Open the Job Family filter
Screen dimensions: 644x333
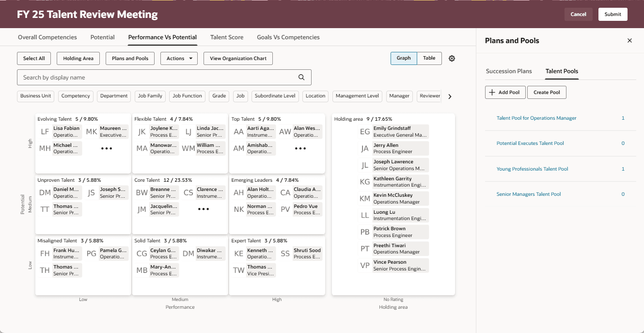click(150, 96)
